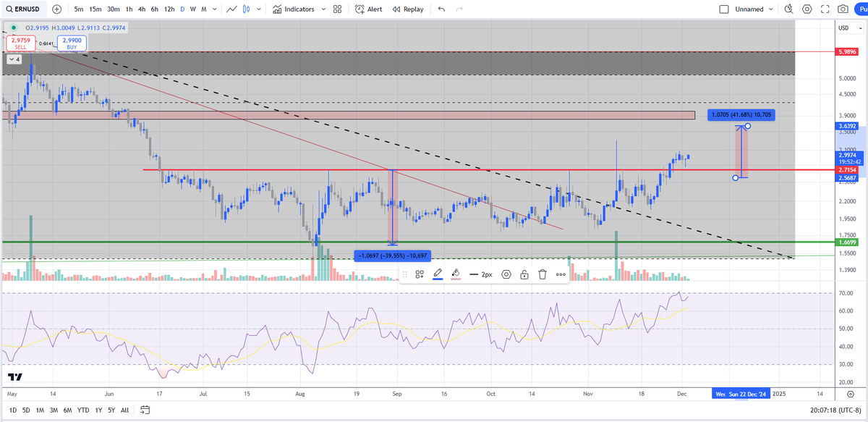
Task: Open the line chart type icon
Action: (x=231, y=9)
